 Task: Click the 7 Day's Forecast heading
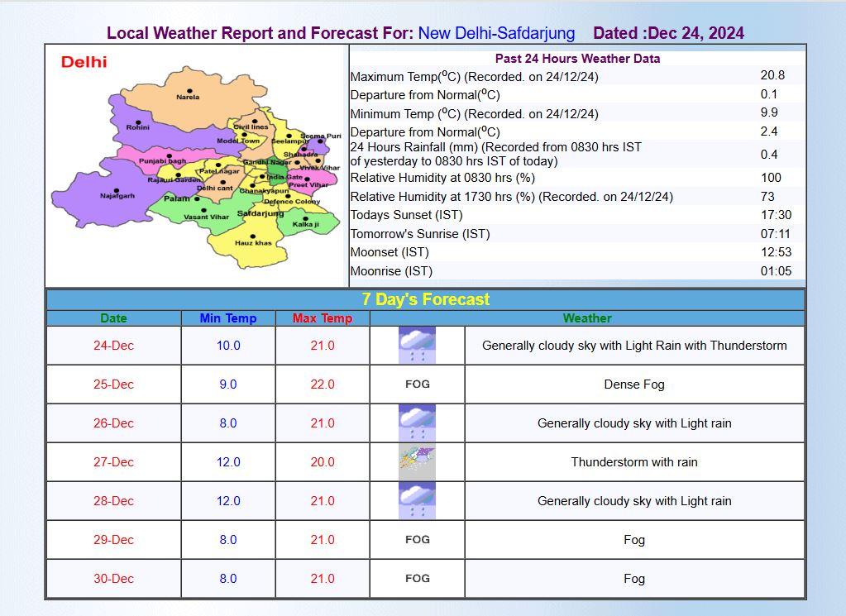pyautogui.click(x=426, y=299)
